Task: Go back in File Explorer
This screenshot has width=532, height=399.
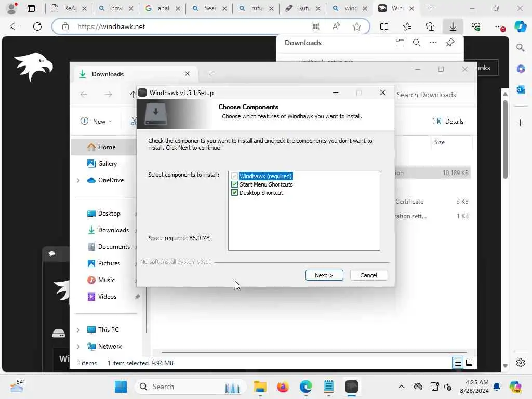Action: 84,95
